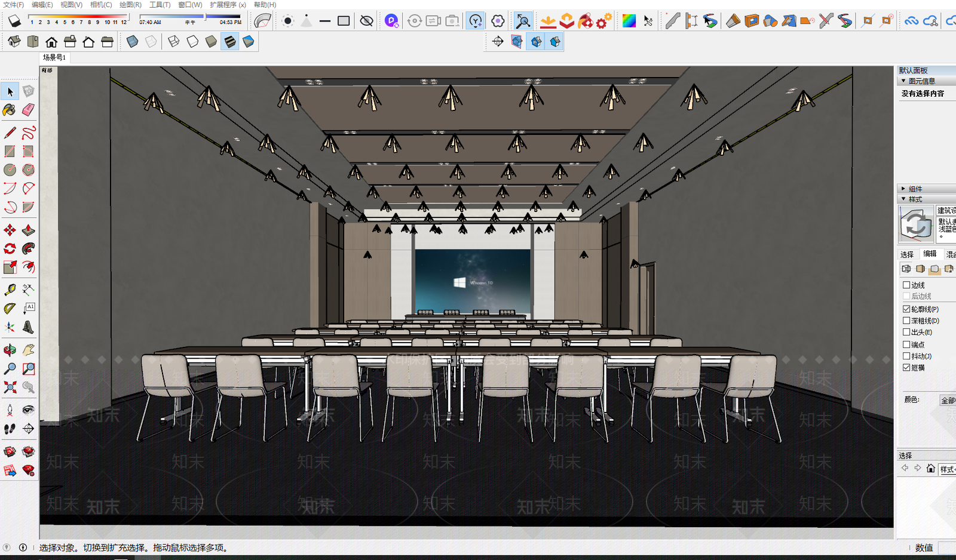This screenshot has width=956, height=560.
Task: Switch to the house-shaped Front view icon
Action: (x=51, y=42)
